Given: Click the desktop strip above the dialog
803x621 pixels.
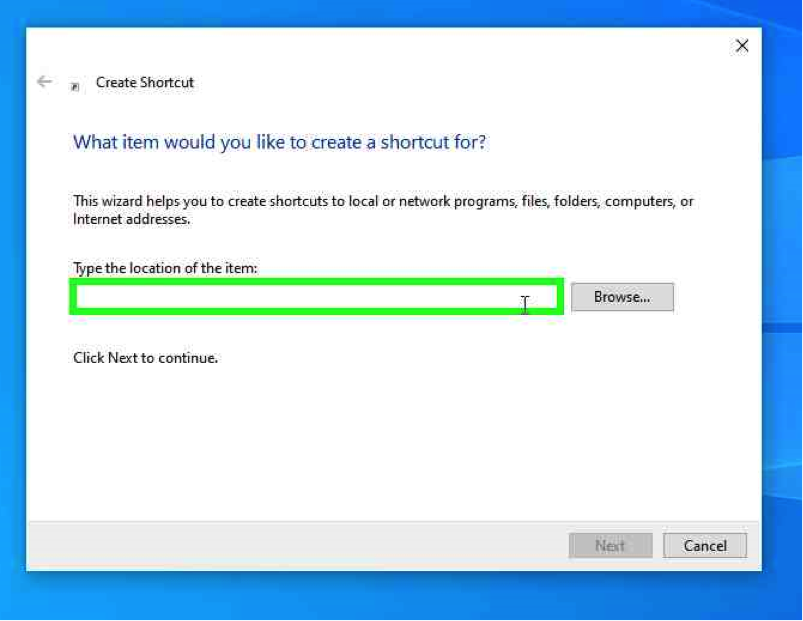Looking at the screenshot, I should click(x=400, y=12).
